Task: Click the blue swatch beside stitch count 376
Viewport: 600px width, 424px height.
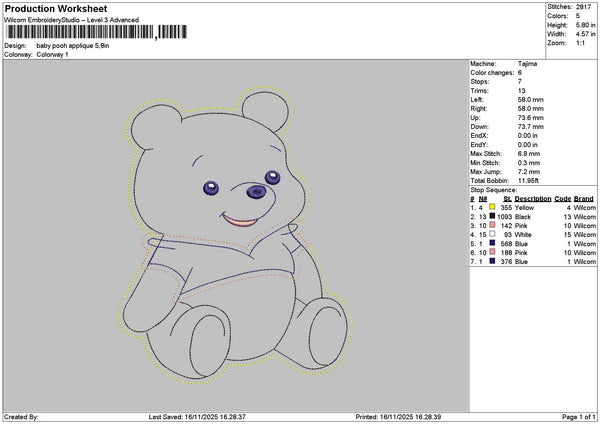Action: click(x=492, y=261)
